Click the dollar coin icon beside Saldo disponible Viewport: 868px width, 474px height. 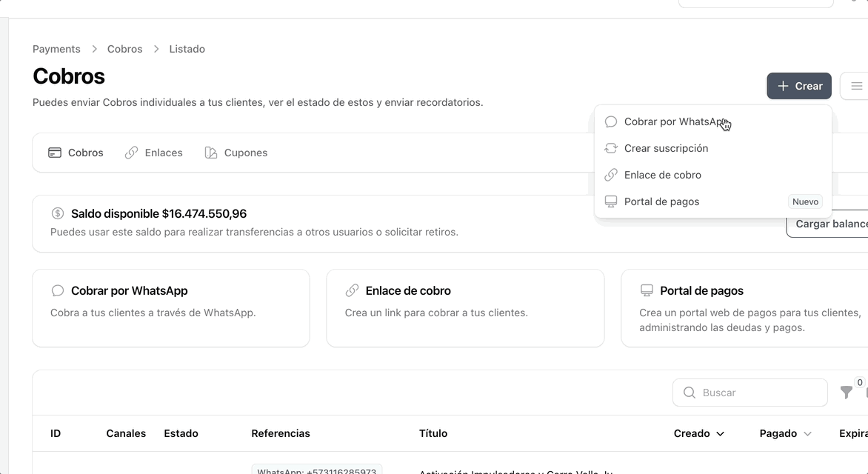pos(59,213)
